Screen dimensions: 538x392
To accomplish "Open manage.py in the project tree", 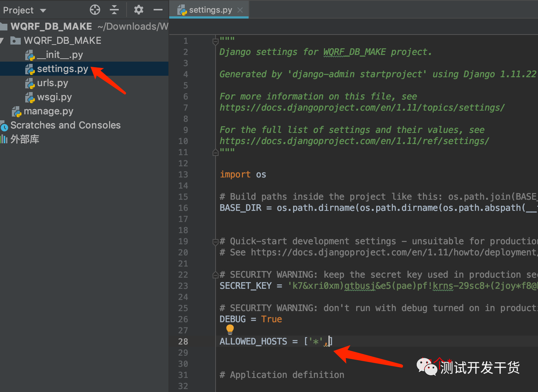I will [48, 111].
